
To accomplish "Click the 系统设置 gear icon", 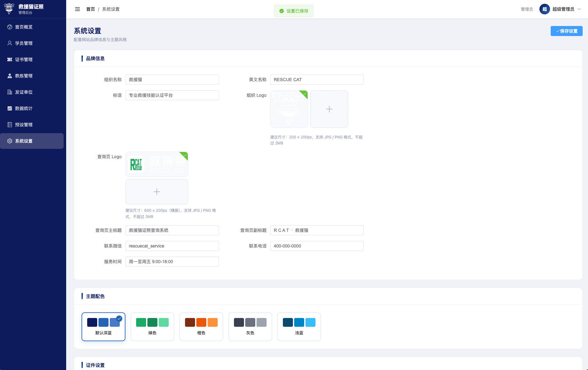I will click(10, 141).
